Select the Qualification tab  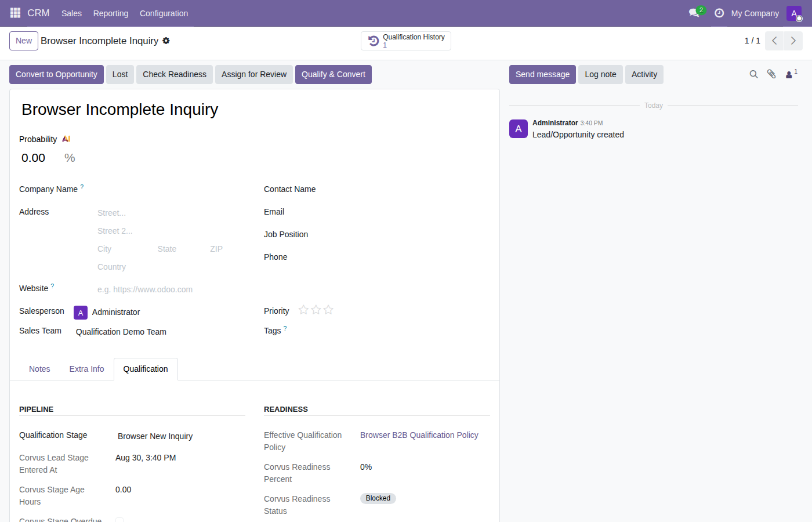tap(146, 369)
